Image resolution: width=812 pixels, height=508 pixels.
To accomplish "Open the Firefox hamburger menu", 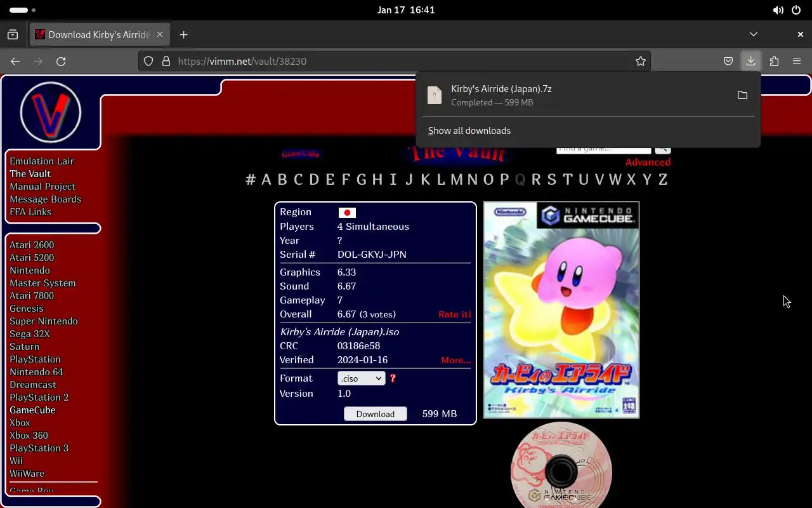I will coord(797,61).
